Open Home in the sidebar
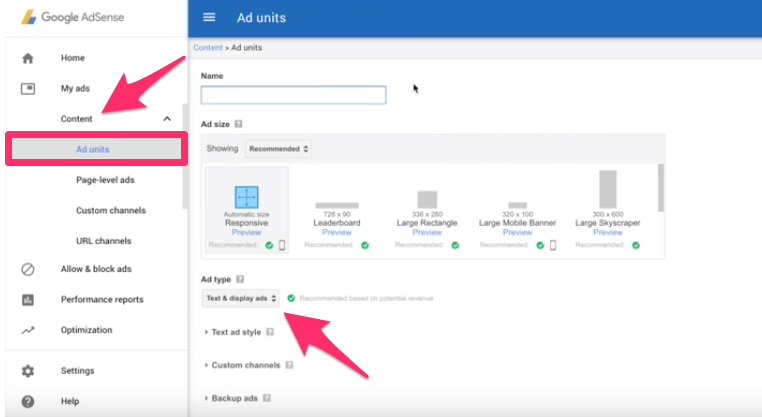The image size is (762, 417). (73, 58)
